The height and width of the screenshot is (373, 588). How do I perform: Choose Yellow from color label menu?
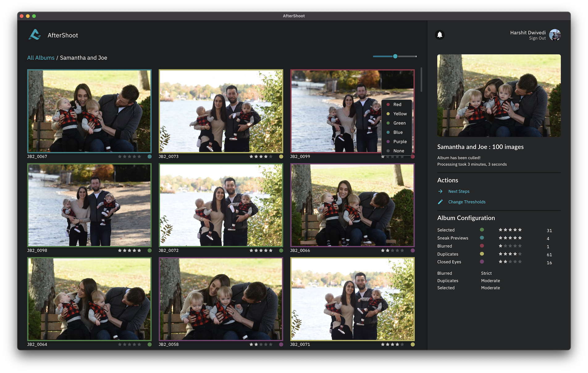click(x=397, y=114)
